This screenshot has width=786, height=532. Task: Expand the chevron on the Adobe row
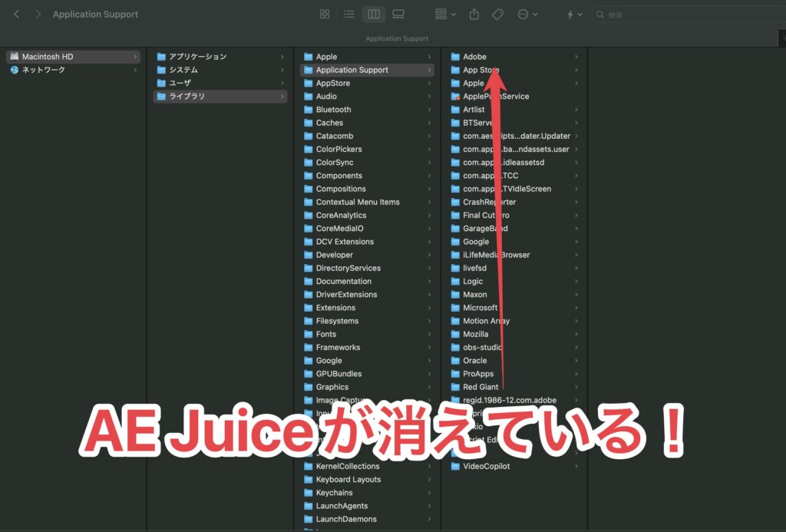pos(576,57)
